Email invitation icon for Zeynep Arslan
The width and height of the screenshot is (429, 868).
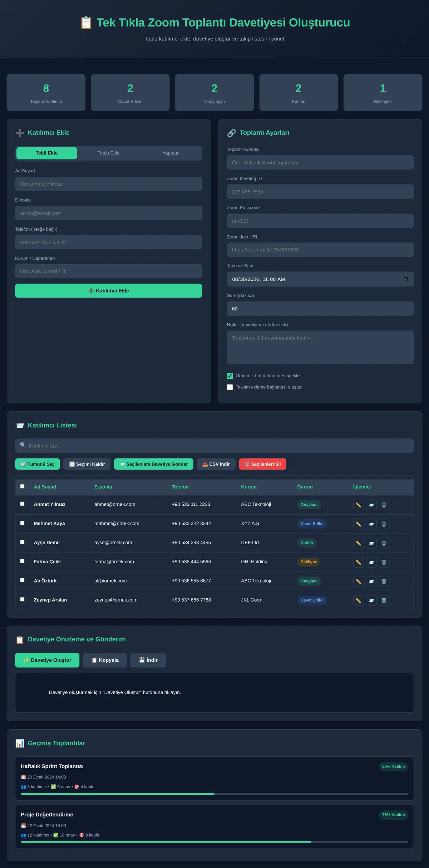tap(371, 600)
